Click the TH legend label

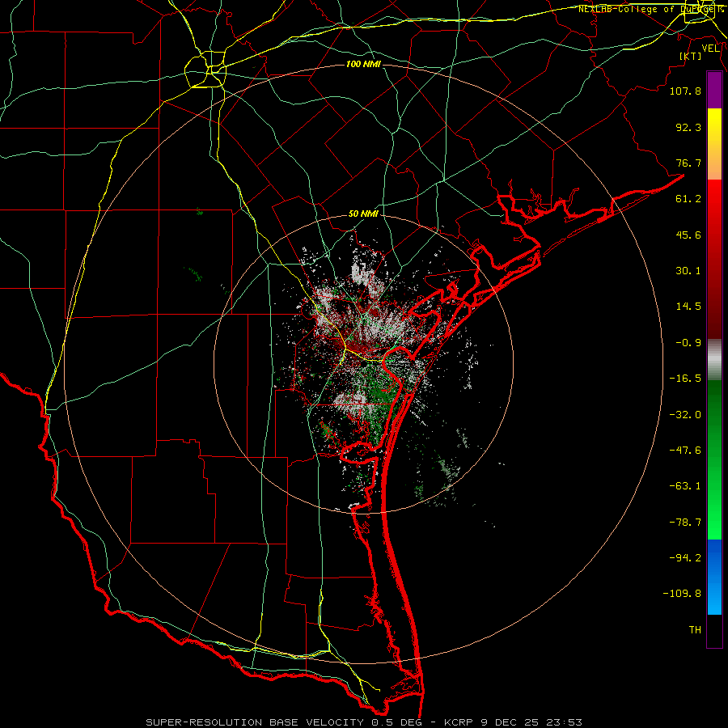click(695, 630)
